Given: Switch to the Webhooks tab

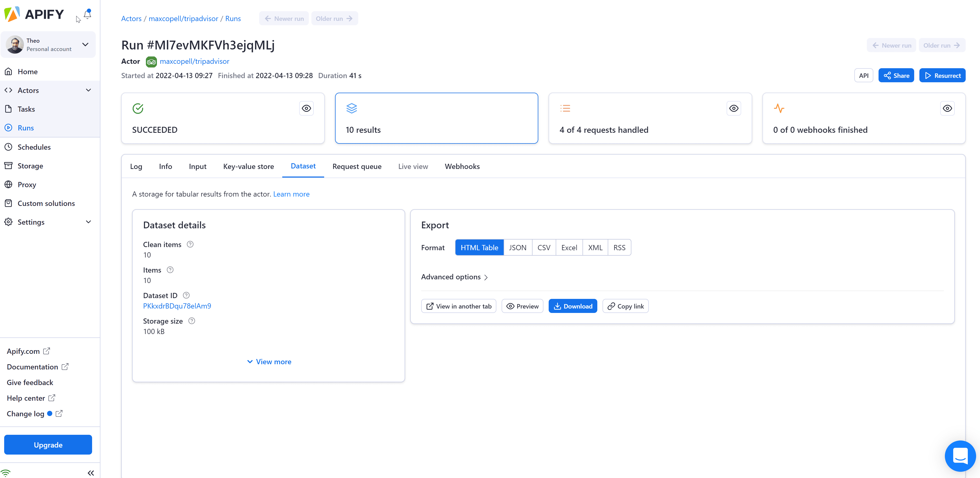Looking at the screenshot, I should (462, 166).
